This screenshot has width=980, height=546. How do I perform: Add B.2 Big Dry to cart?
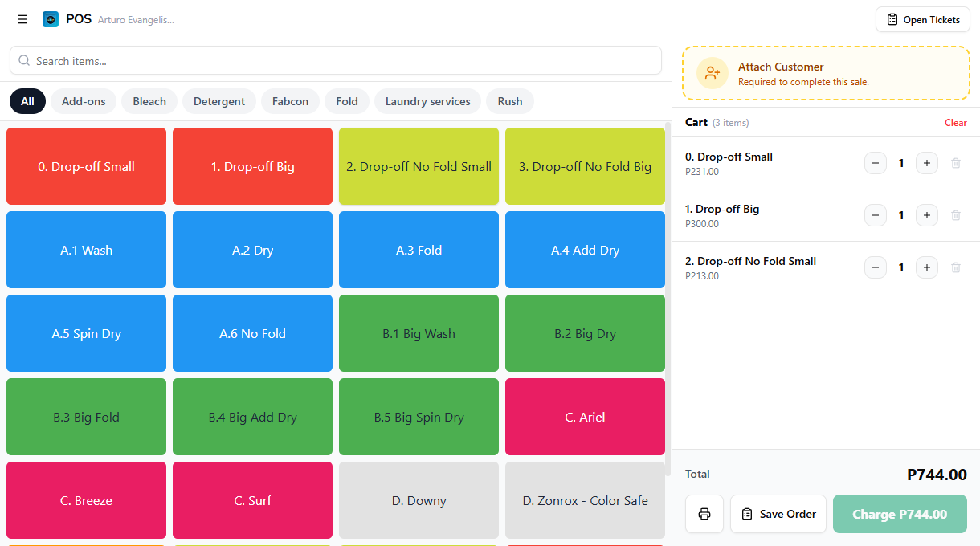coord(585,333)
